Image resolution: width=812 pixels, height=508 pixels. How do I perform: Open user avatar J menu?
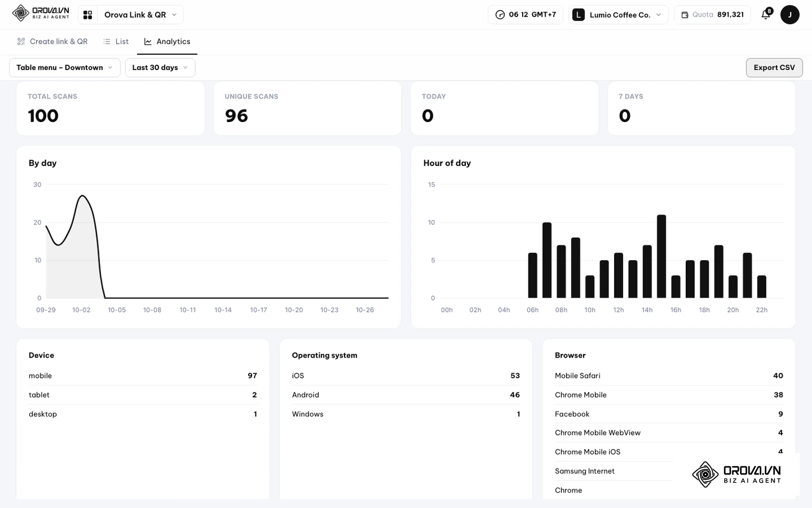(x=790, y=15)
